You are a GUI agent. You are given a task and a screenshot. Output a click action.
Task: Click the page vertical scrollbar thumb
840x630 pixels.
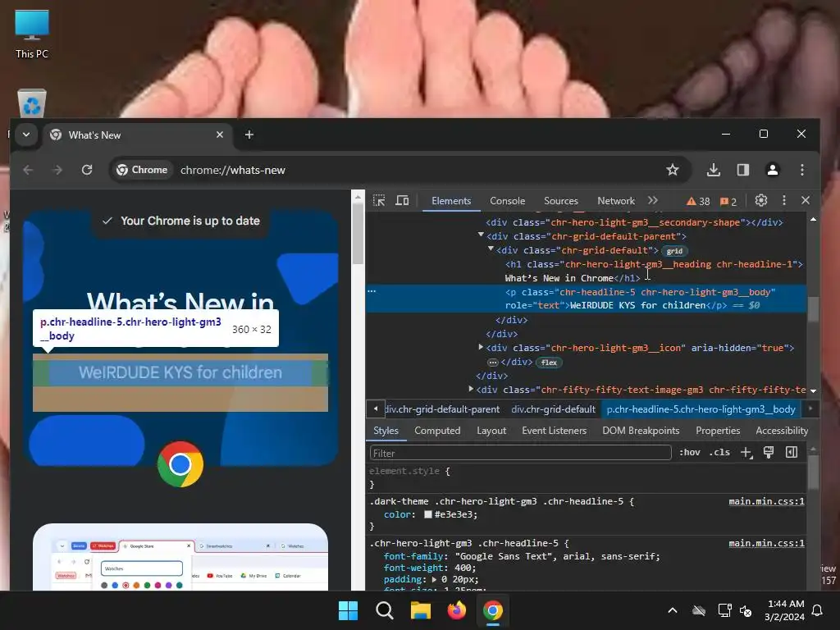point(358,234)
